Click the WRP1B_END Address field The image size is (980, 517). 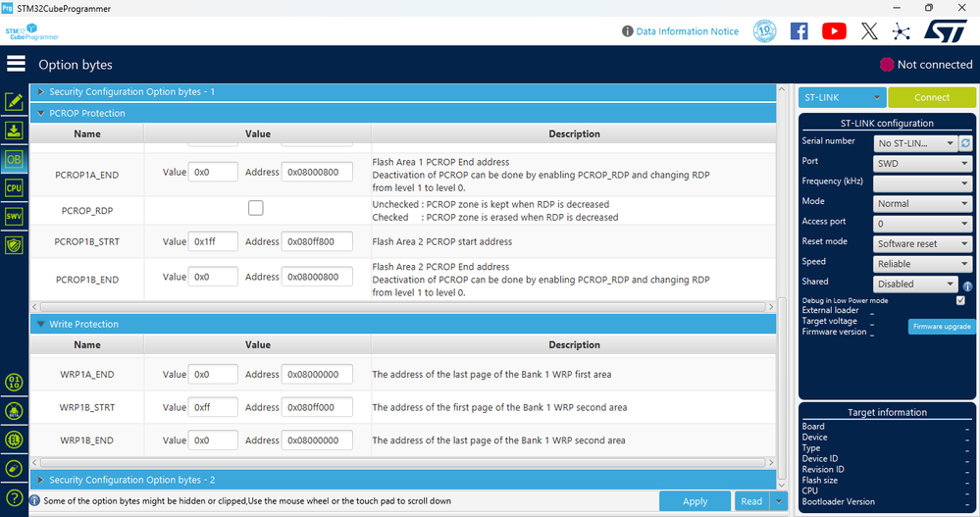(x=317, y=440)
